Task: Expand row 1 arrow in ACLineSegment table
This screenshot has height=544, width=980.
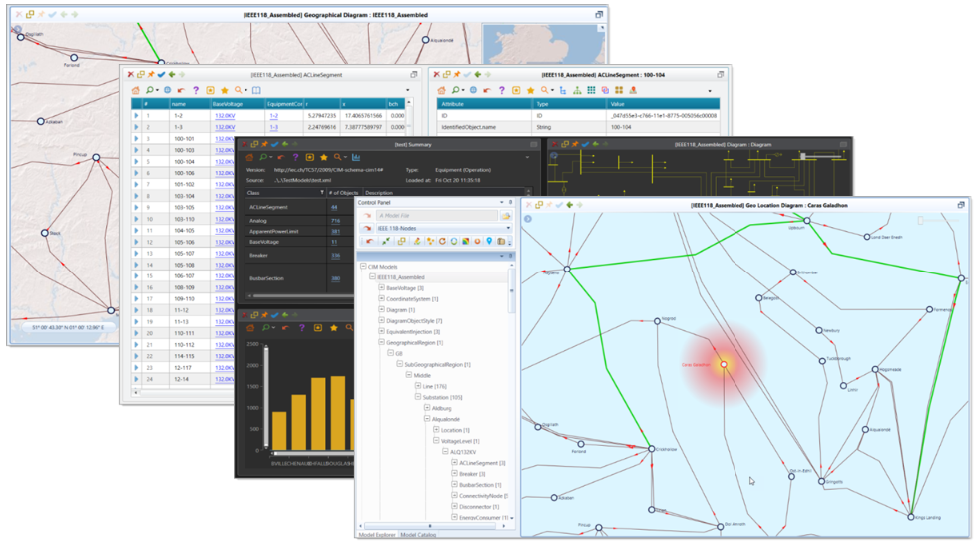Action: pos(136,115)
